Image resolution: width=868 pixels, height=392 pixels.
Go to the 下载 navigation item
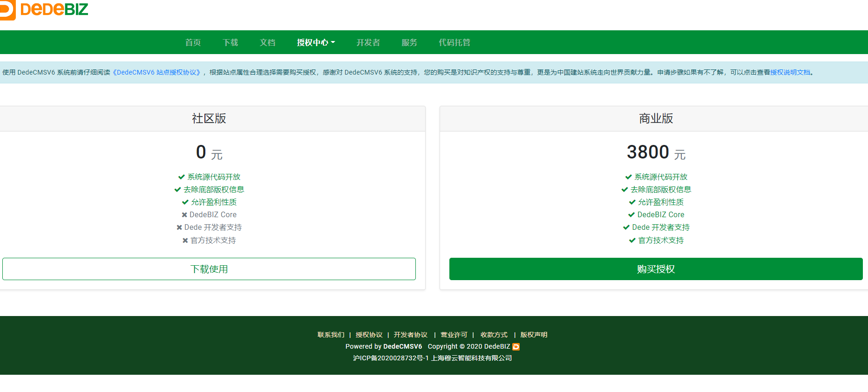[x=230, y=42]
